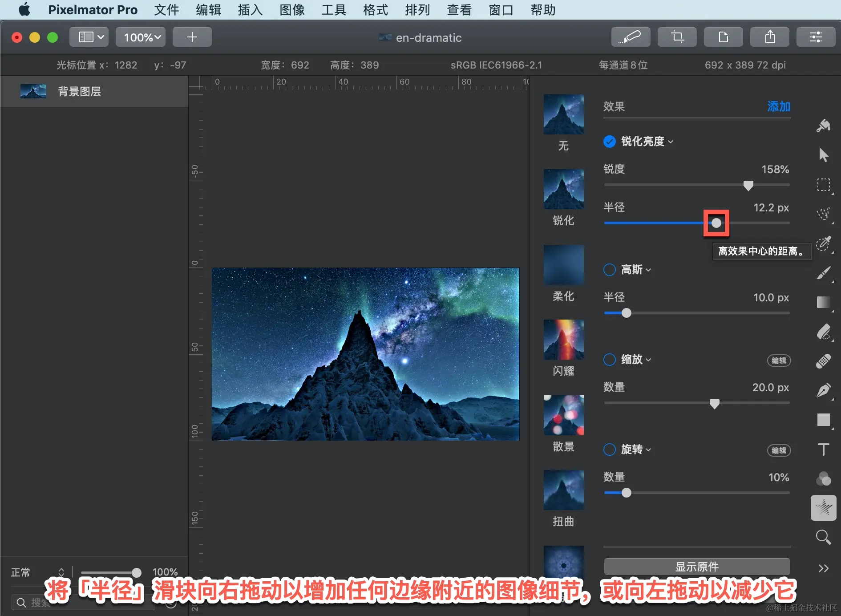This screenshot has height=616, width=841.
Task: Click the 缩放 数量 slider handle
Action: 714,403
